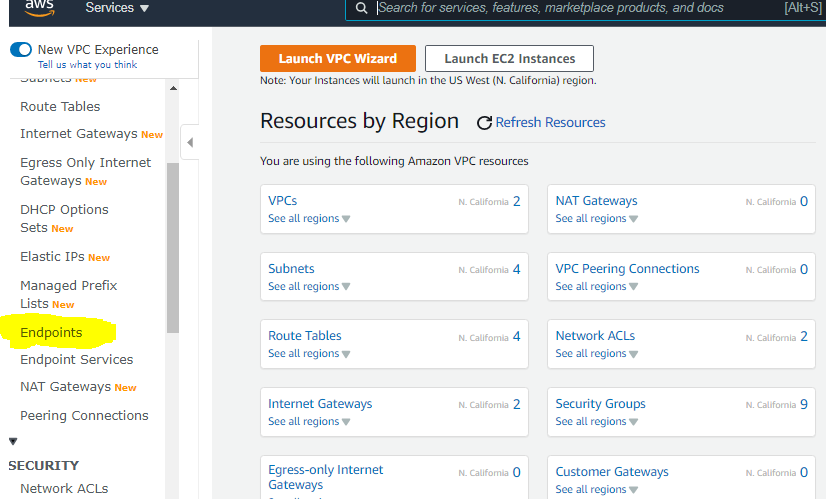Open Peering Connections in the sidebar

pyautogui.click(x=84, y=415)
